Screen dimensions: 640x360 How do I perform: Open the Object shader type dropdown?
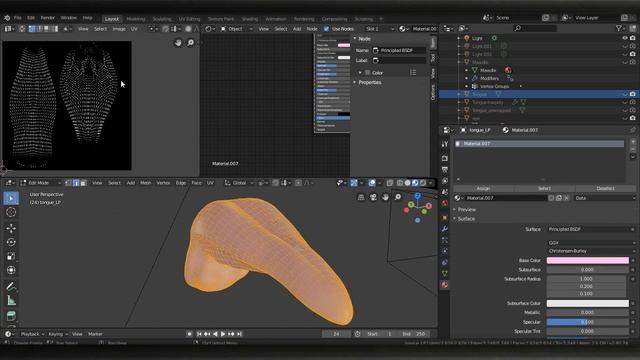pos(237,29)
